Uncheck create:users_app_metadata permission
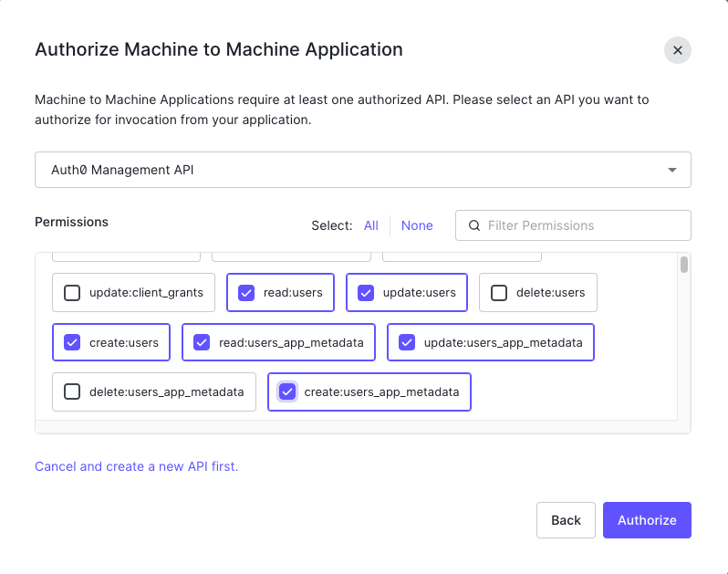This screenshot has height=574, width=728. 287,392
